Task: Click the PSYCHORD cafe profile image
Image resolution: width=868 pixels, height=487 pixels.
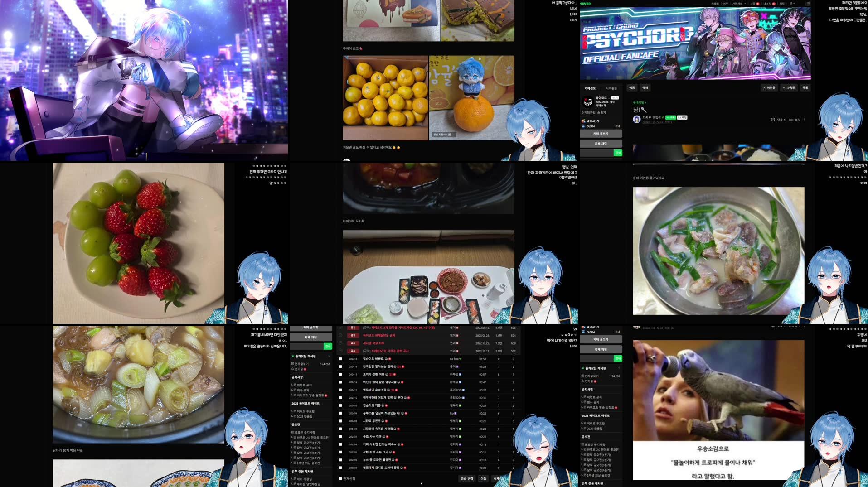Action: [587, 101]
